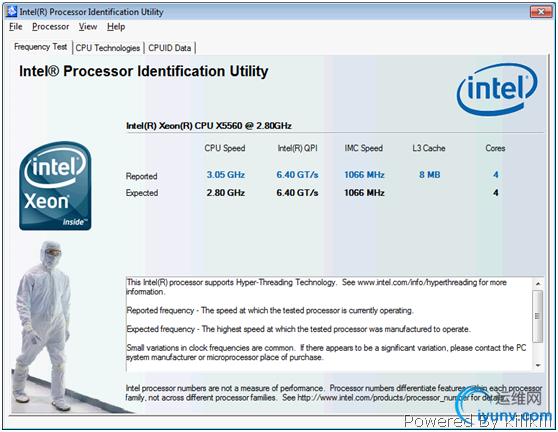Viewport: 558px width, 432px height.
Task: Click the Intel(R) QPI column header
Action: 298,148
